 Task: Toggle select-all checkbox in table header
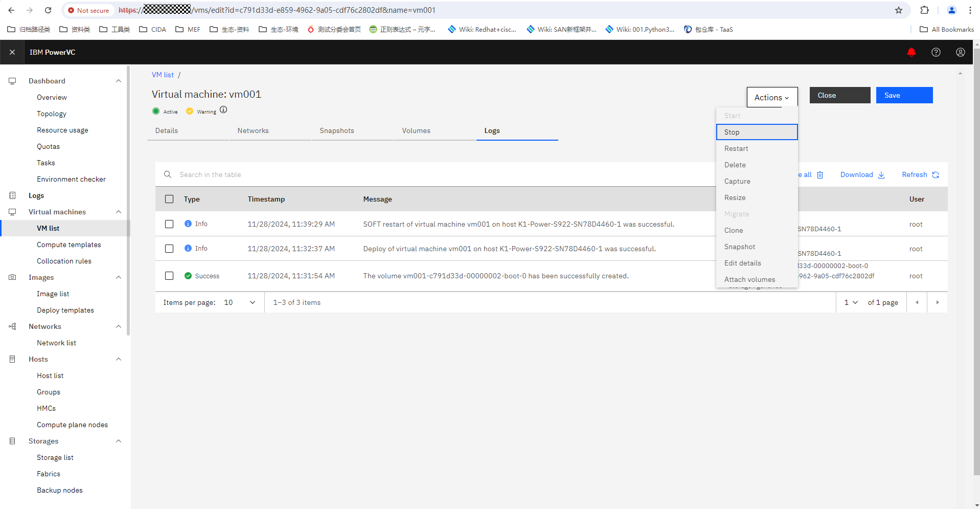click(169, 199)
